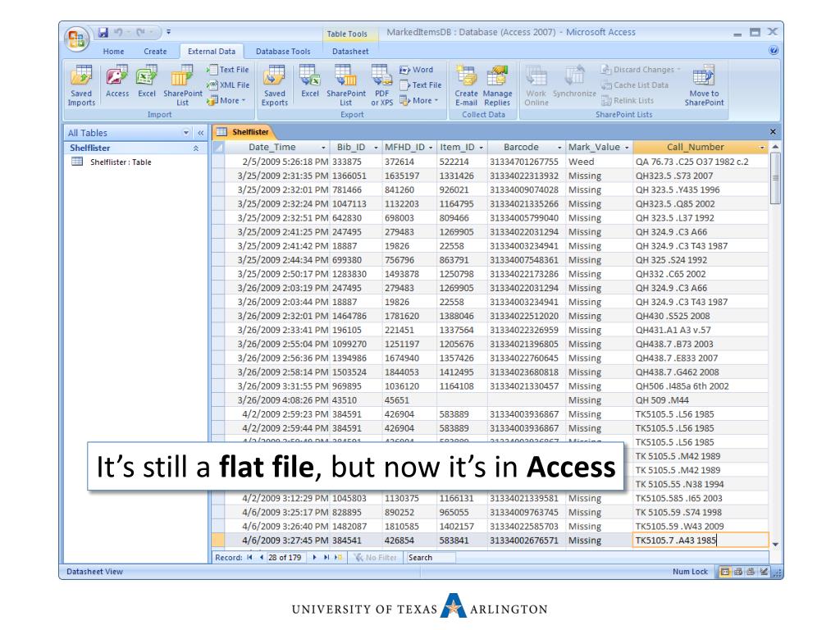
Task: Switch to the Create ribbon tab
Action: (x=155, y=52)
